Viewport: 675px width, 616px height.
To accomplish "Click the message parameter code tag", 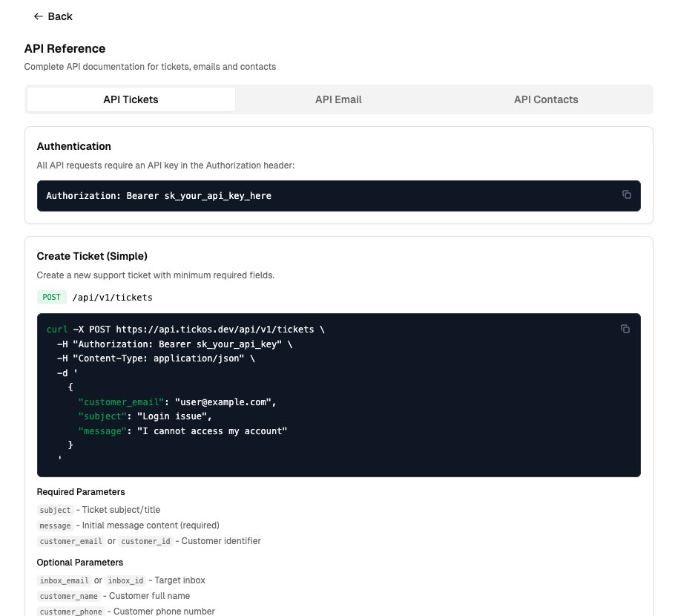I will pyautogui.click(x=55, y=525).
